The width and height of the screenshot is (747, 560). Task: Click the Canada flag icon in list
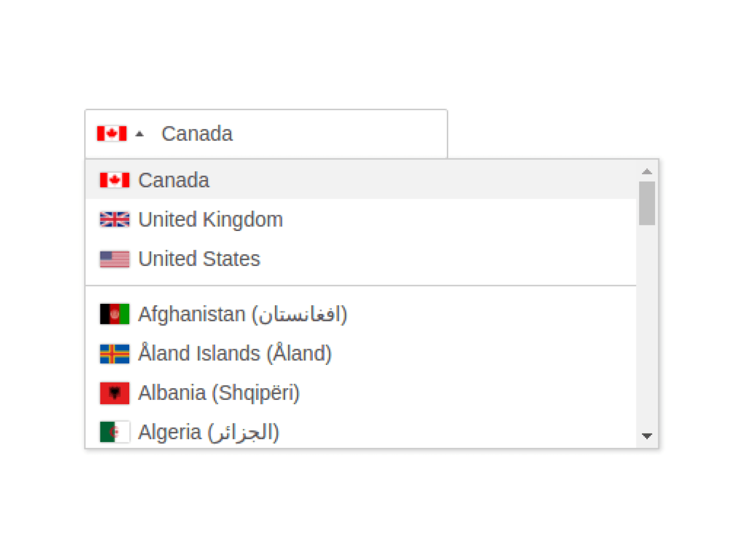click(114, 180)
